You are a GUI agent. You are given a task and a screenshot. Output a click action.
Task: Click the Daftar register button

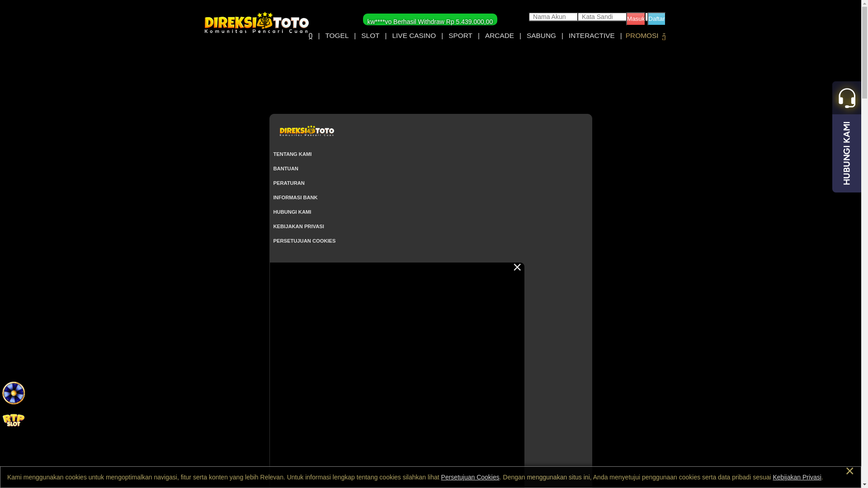tap(656, 19)
